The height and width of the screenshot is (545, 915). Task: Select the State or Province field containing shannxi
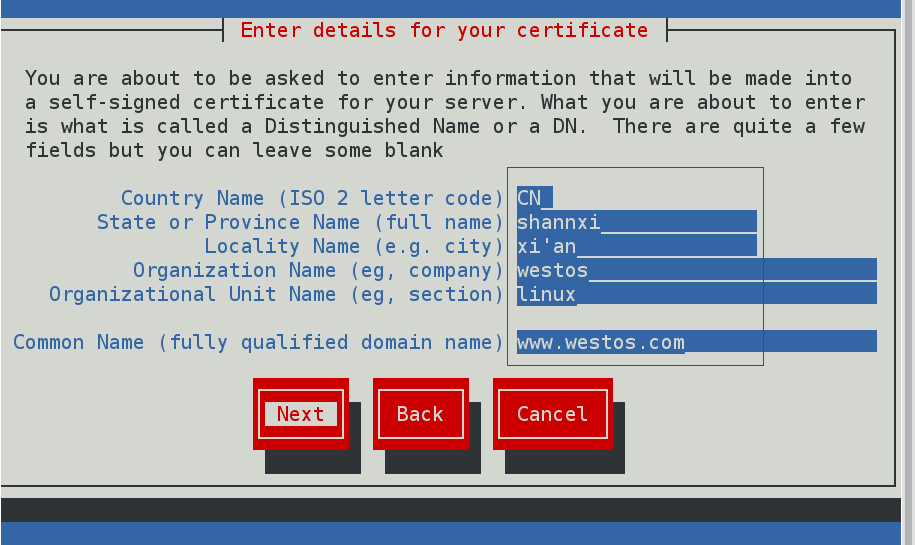point(637,222)
